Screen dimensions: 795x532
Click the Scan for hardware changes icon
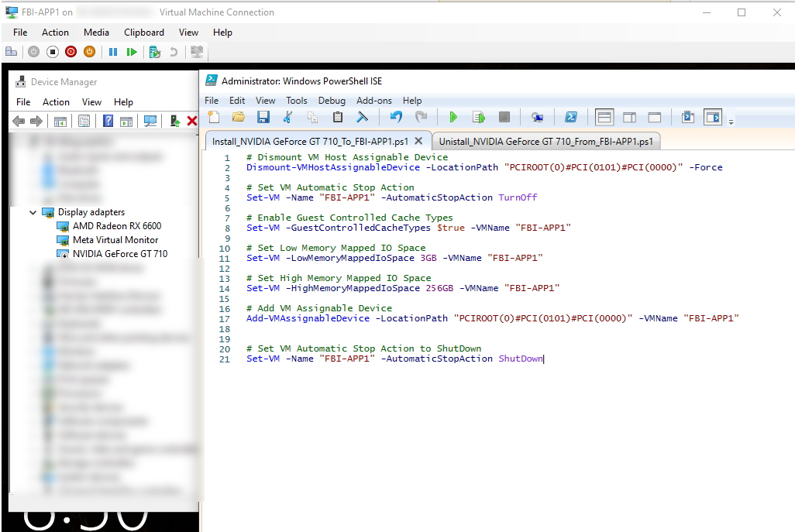tap(150, 121)
